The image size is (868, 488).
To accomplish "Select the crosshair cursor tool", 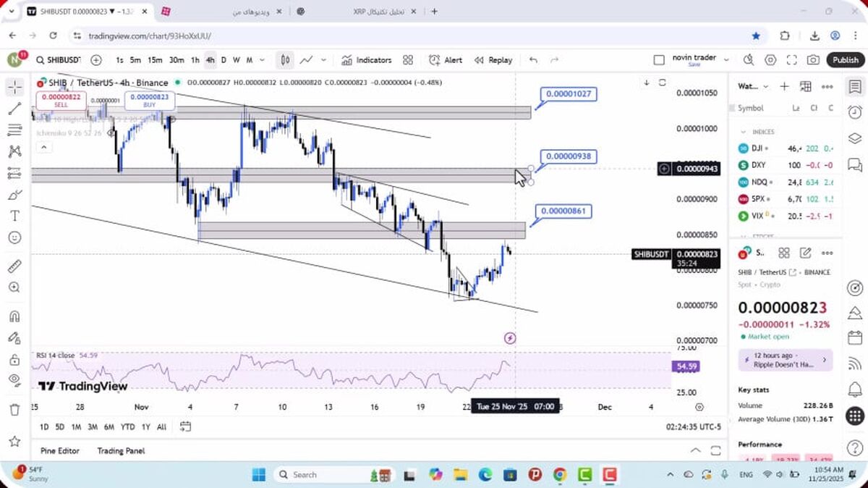I will coord(14,88).
